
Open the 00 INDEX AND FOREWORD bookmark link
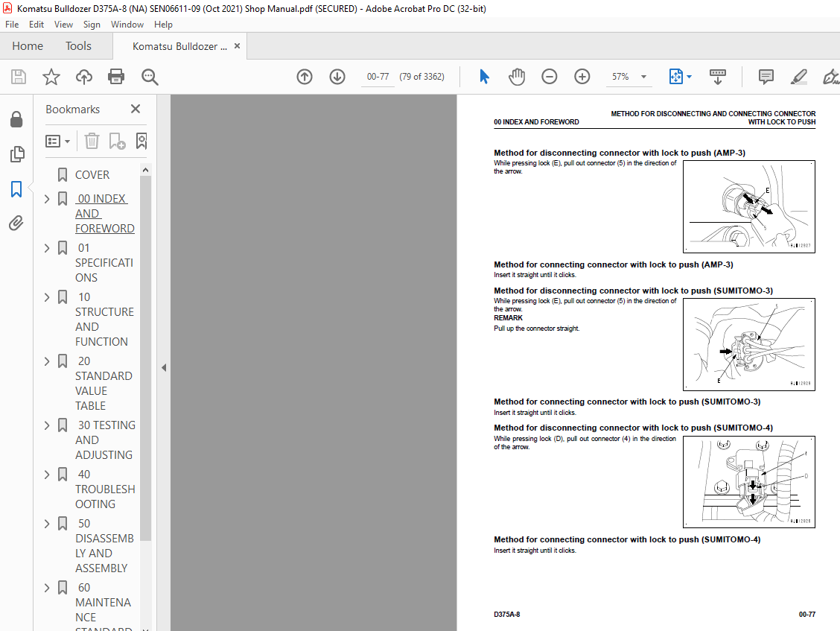pos(104,213)
